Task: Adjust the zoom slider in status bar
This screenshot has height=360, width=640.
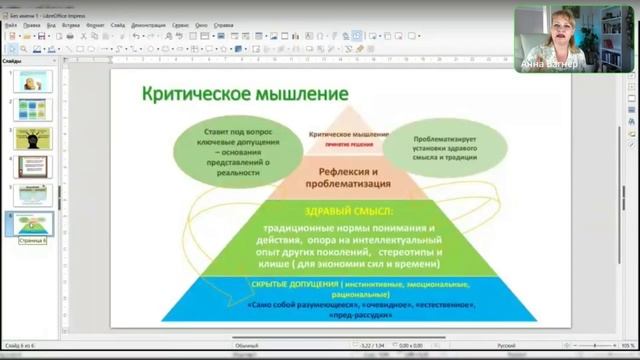Action: tap(595, 346)
